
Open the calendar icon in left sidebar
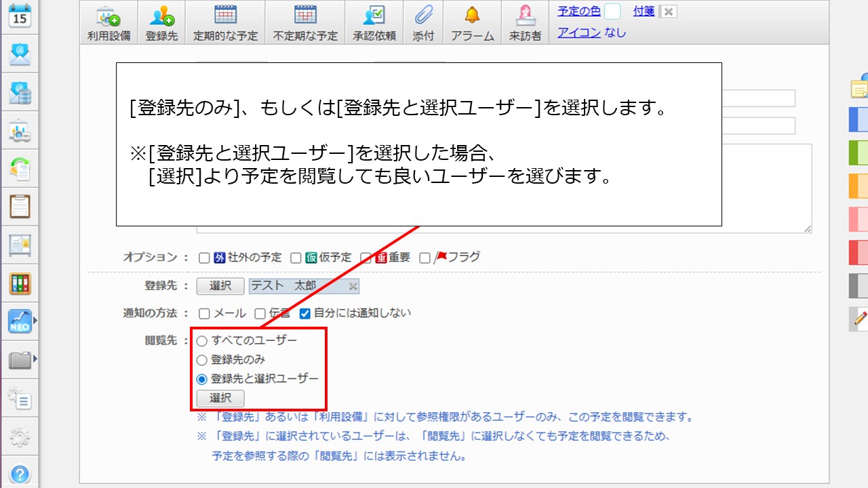[x=20, y=15]
